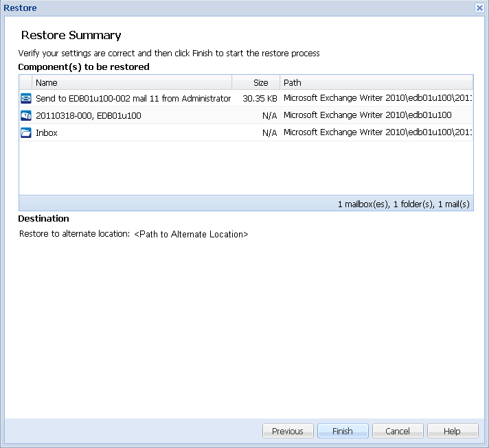Screen dimensions: 489x448
Task: Select the '20110318-000, EDB01u100' mailbox entry
Action: click(89, 115)
